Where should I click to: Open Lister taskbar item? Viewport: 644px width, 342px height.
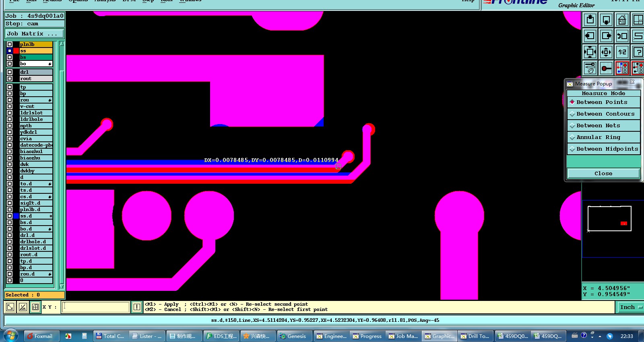[147, 336]
